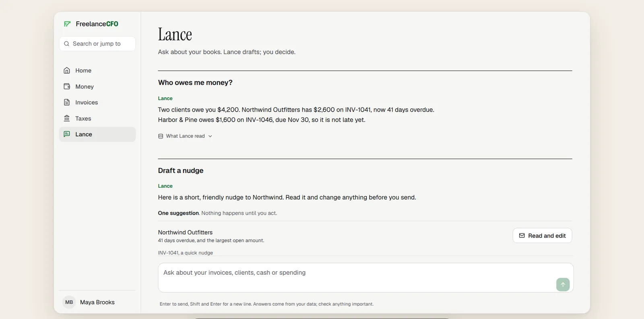Send message with green arrow button
Image resolution: width=644 pixels, height=319 pixels.
click(563, 284)
